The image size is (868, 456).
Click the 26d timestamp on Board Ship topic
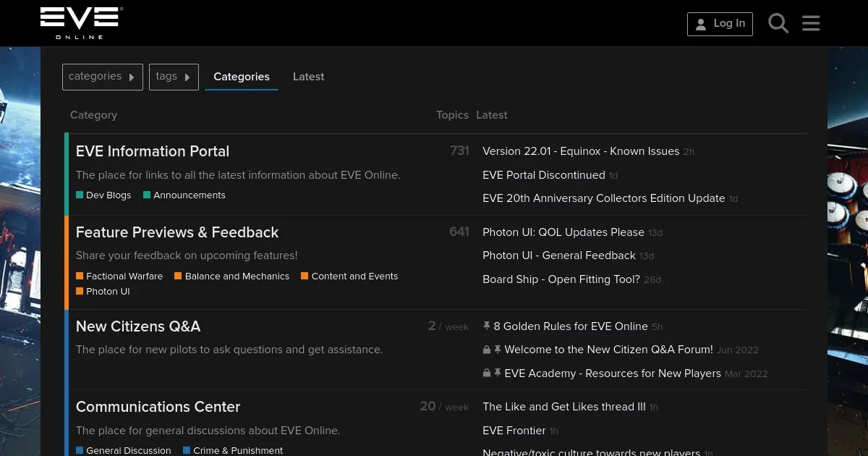(x=652, y=280)
